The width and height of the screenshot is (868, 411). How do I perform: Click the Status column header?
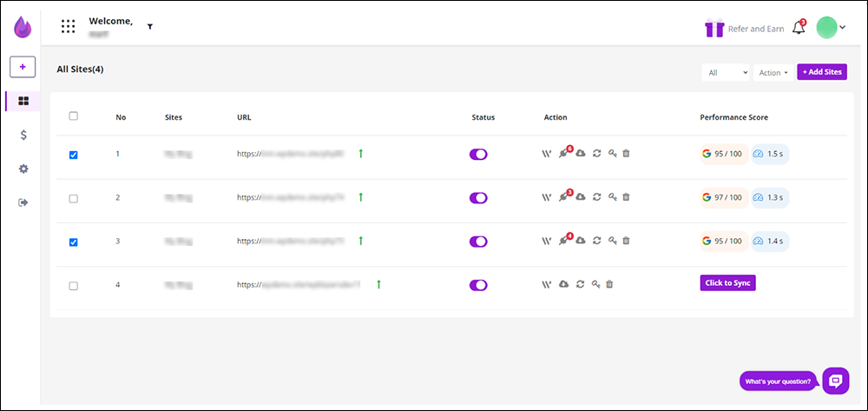[x=483, y=117]
